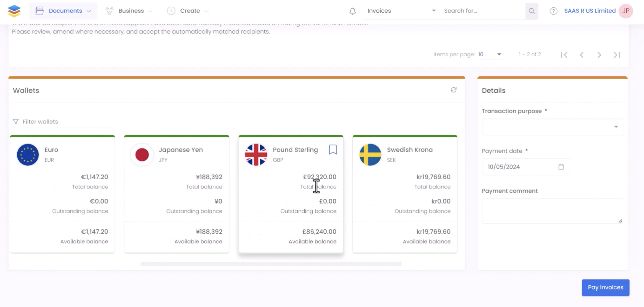The height and width of the screenshot is (307, 644).
Task: Open the Create menu
Action: [x=188, y=11]
